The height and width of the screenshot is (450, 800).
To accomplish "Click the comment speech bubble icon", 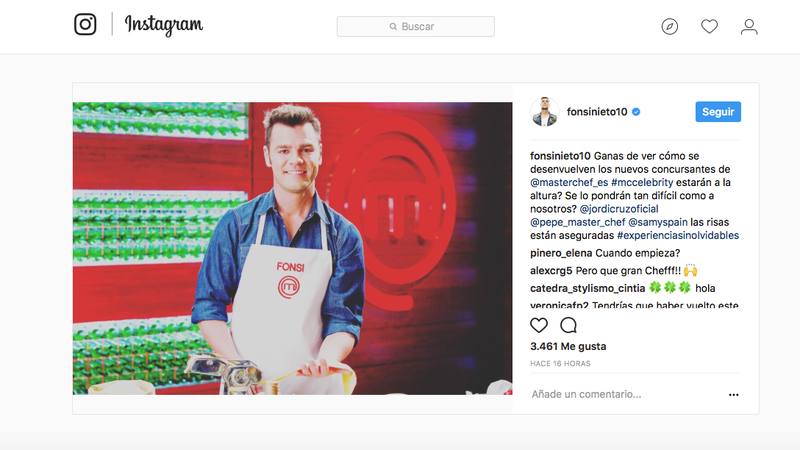I will (x=568, y=325).
